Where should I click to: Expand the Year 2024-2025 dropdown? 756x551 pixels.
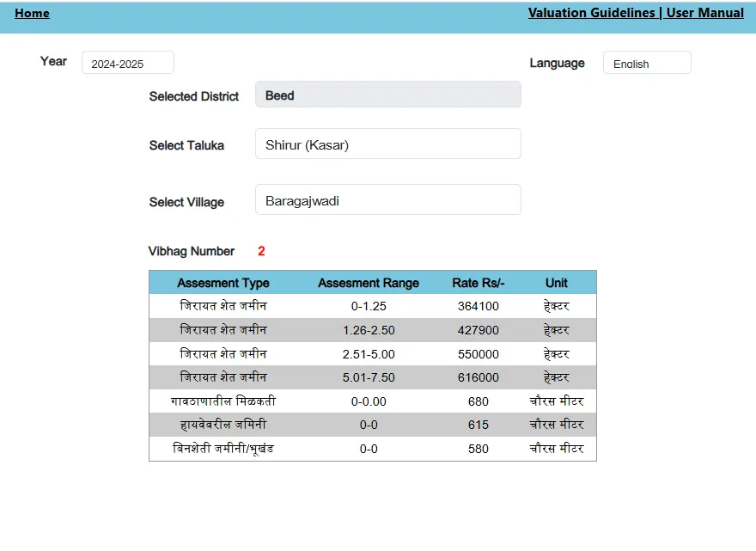click(x=127, y=64)
